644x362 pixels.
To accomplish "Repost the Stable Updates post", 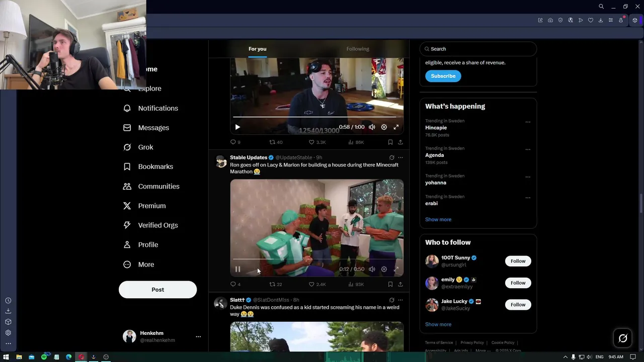I will point(276,284).
